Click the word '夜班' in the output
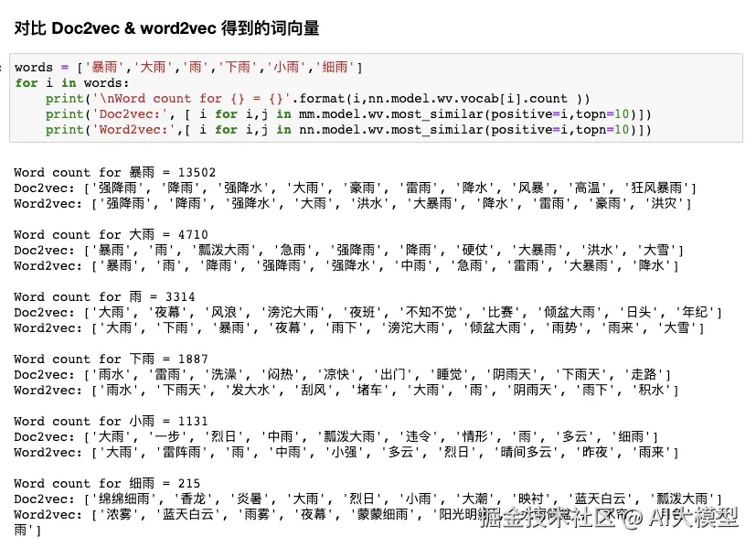Image resolution: width=756 pixels, height=547 pixels. pos(362,312)
